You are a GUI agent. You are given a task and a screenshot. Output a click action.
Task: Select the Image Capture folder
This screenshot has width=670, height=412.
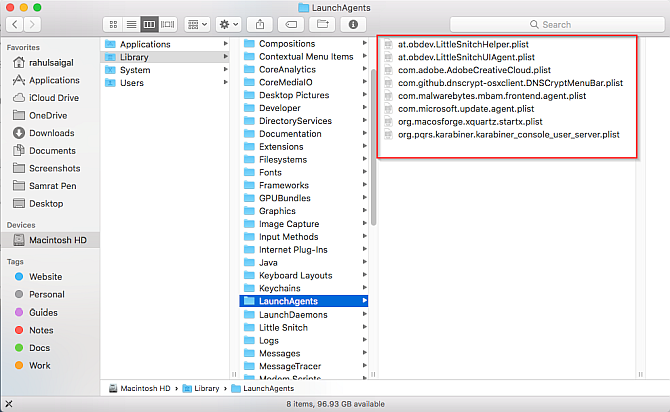click(x=304, y=224)
